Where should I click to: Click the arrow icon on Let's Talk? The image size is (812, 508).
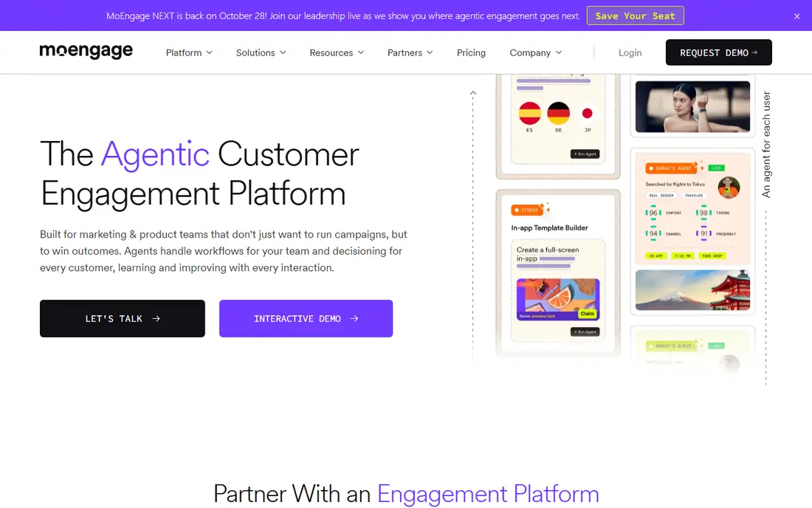[x=156, y=318]
